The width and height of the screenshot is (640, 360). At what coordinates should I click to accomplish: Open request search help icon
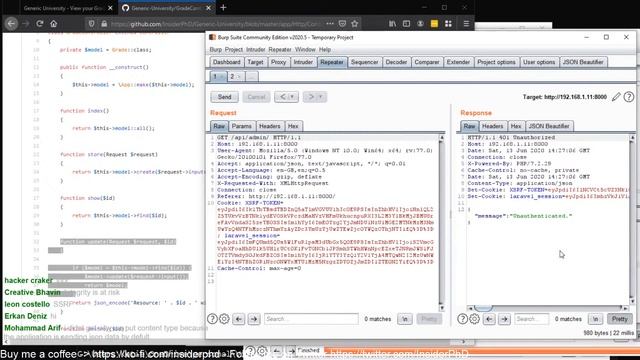(212, 319)
